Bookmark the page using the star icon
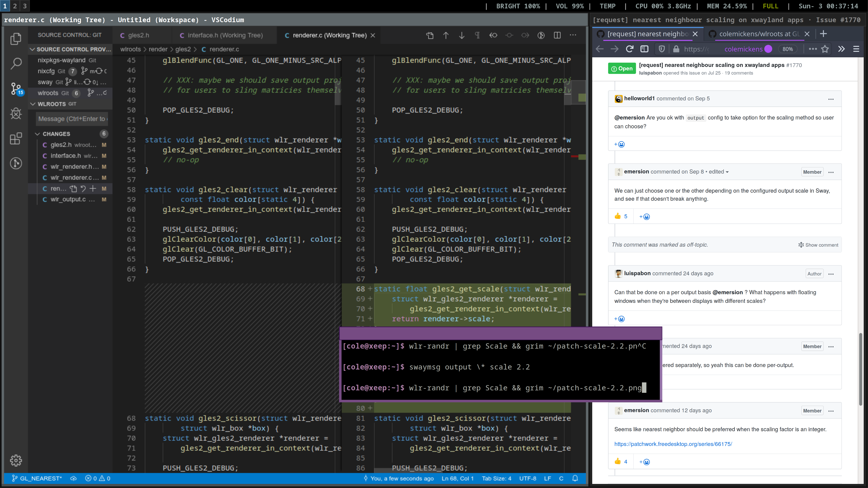868x488 pixels. 825,49
